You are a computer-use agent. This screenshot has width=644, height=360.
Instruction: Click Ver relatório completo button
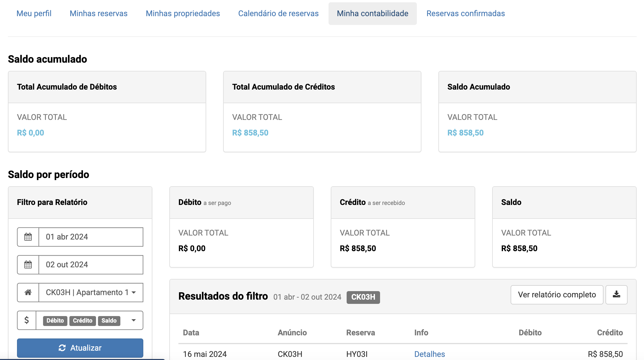pos(557,295)
